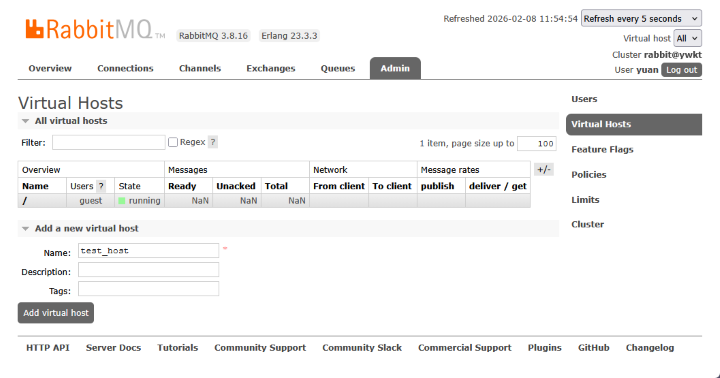Image resolution: width=720 pixels, height=378 pixels.
Task: Open the Virtual host selector dropdown
Action: click(687, 39)
